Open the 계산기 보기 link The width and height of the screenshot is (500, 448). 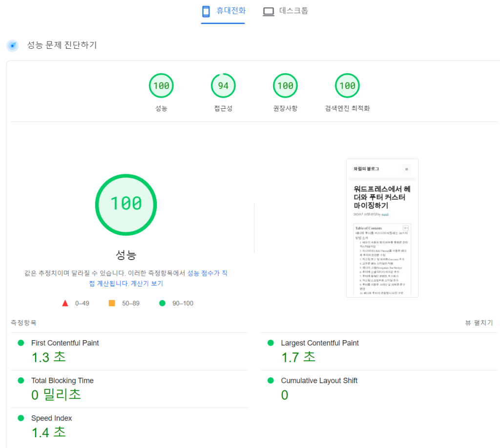(x=146, y=283)
